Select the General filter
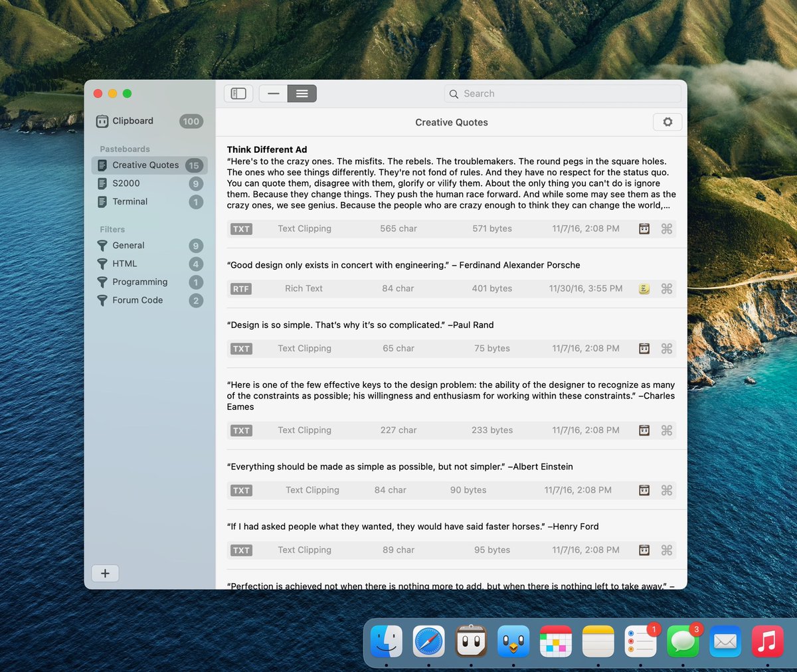 pos(149,246)
